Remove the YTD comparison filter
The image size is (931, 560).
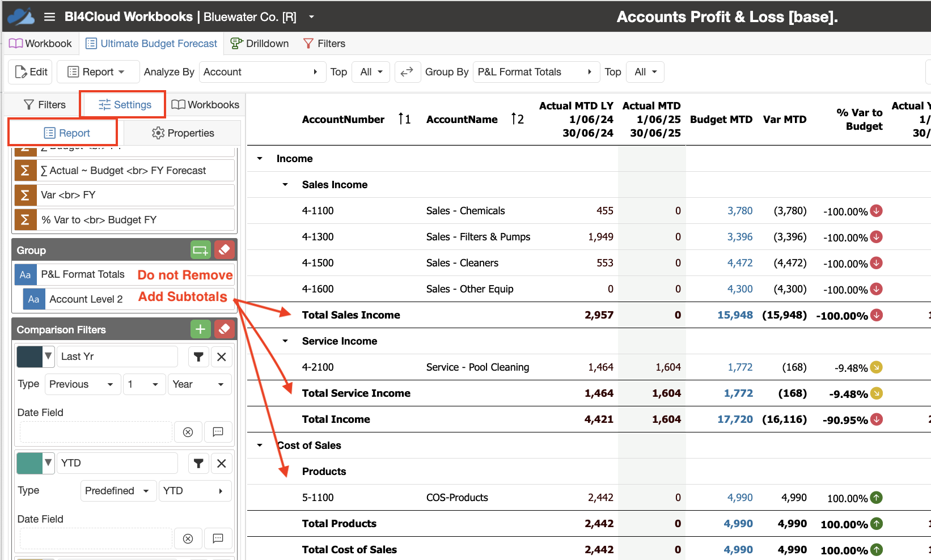click(222, 463)
